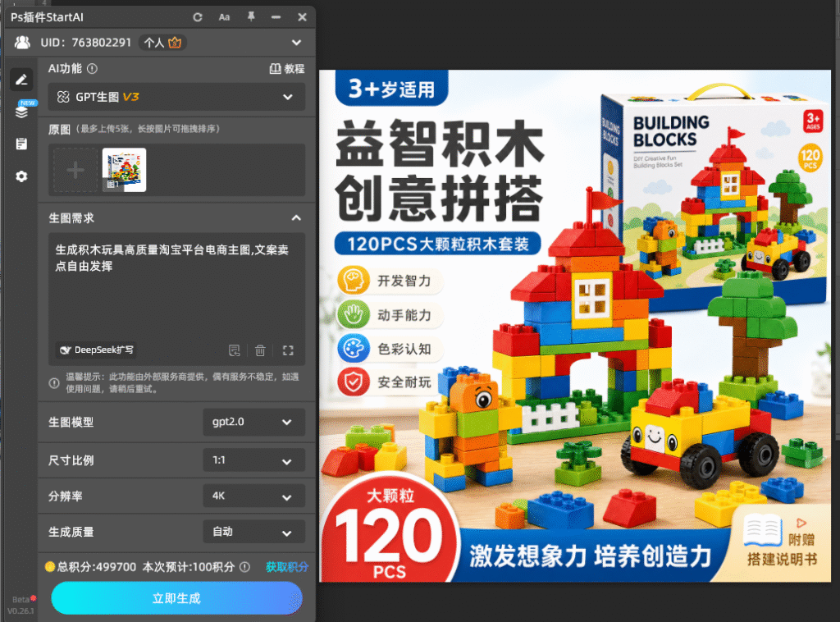The image size is (840, 622).
Task: Open the 生图模型 gpt2.0 dropdown
Action: [254, 422]
